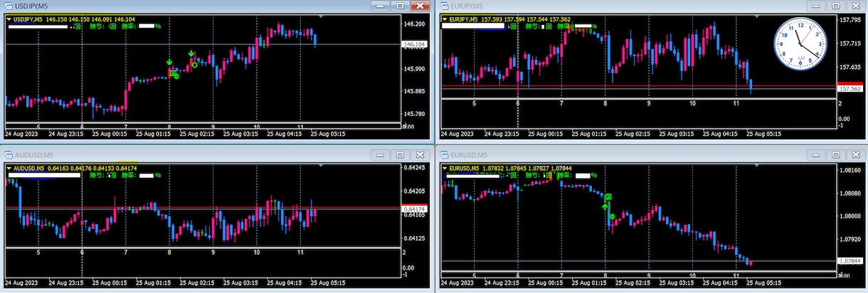Expand the yellow triangle beside EURUSD,M5 label
This screenshot has height=293, width=868.
[445, 169]
